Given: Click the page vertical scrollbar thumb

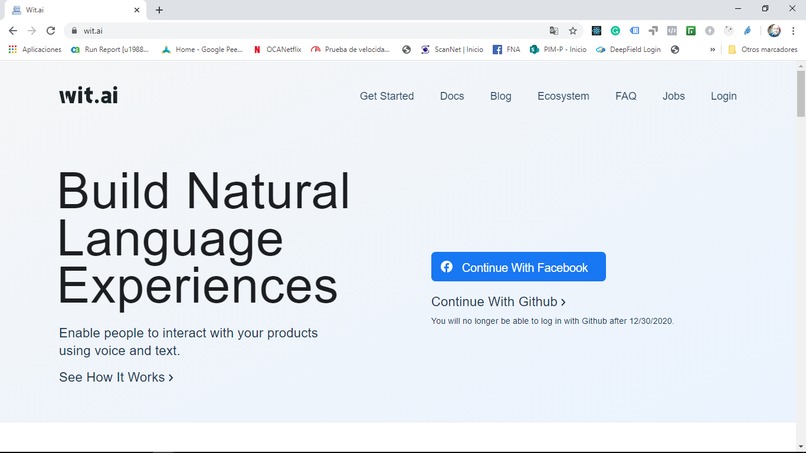Looking at the screenshot, I should [x=801, y=94].
